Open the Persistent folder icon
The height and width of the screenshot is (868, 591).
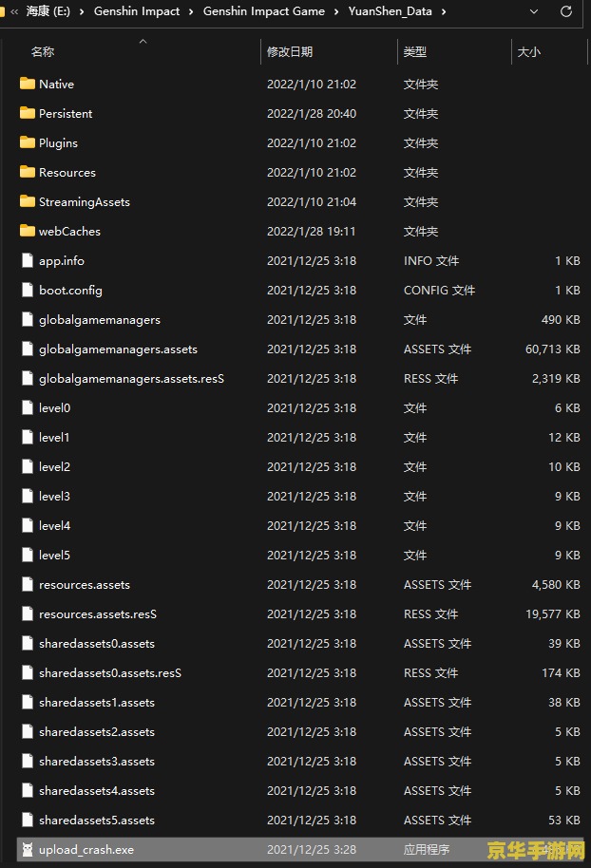point(27,113)
